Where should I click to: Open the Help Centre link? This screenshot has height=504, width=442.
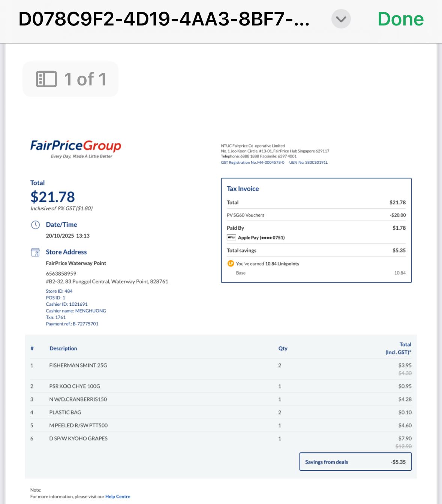(118, 497)
